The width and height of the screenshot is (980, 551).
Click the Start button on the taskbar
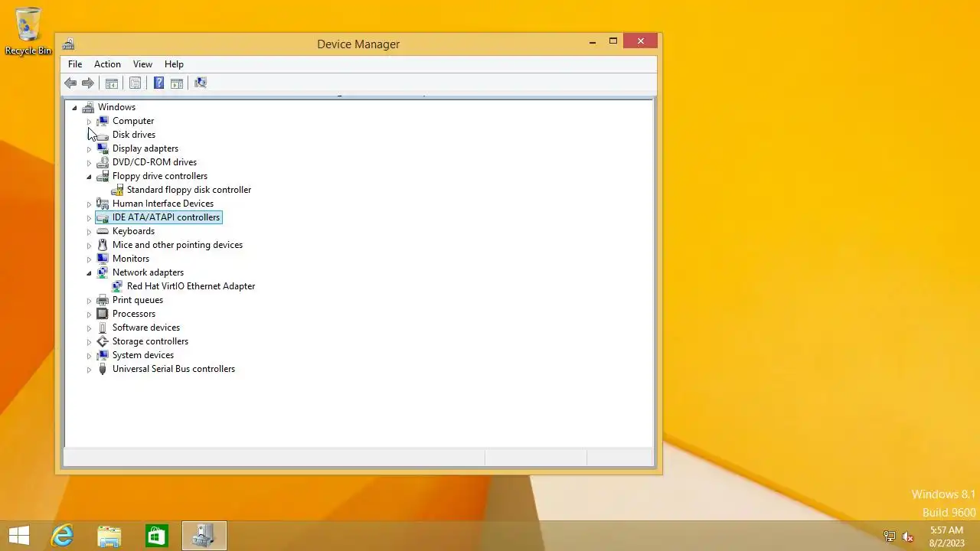pos(19,536)
